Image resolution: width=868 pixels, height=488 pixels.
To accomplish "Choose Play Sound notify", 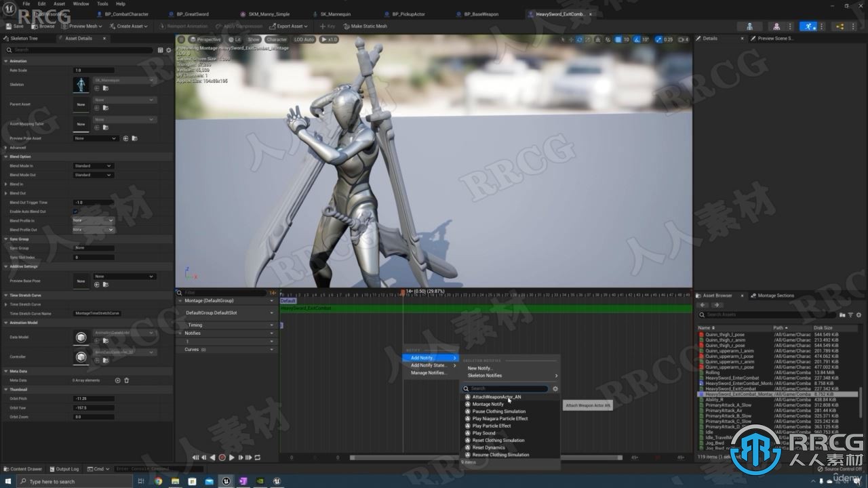I will pos(484,433).
